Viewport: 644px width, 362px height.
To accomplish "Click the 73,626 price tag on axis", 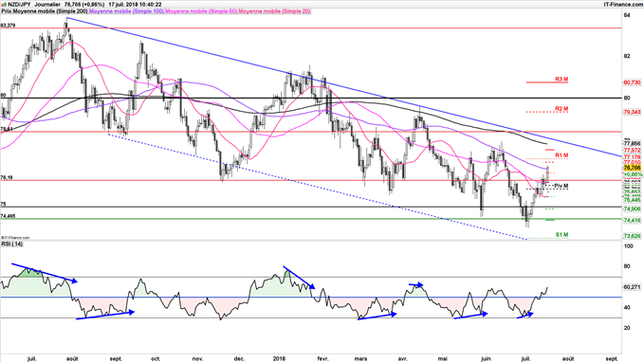I will [x=632, y=236].
